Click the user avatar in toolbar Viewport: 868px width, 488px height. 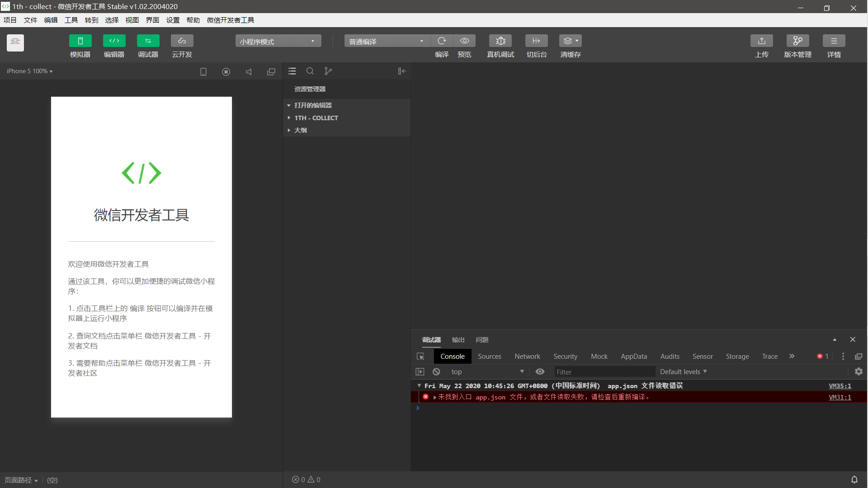[15, 43]
